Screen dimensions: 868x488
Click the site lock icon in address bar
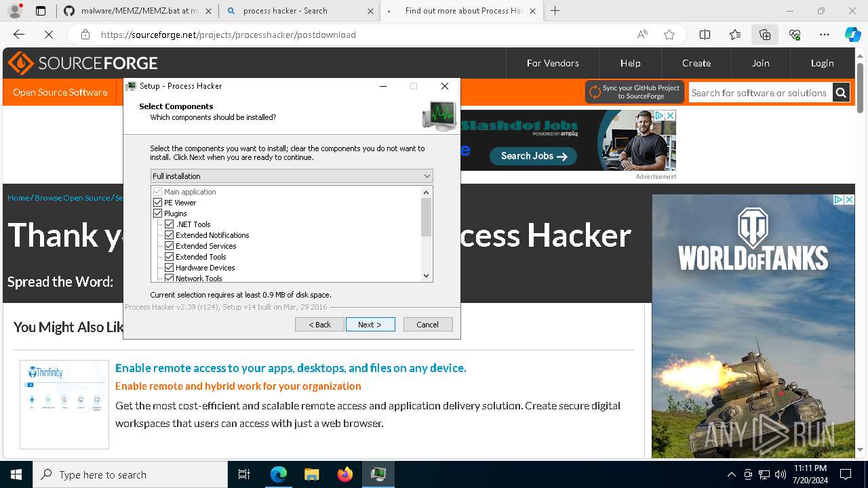[x=85, y=35]
